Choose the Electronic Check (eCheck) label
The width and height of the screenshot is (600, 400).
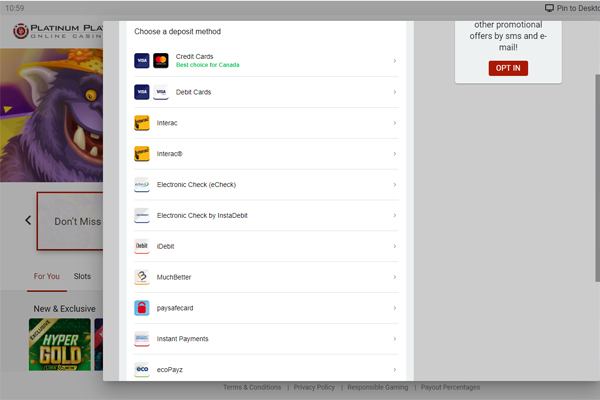click(x=196, y=185)
